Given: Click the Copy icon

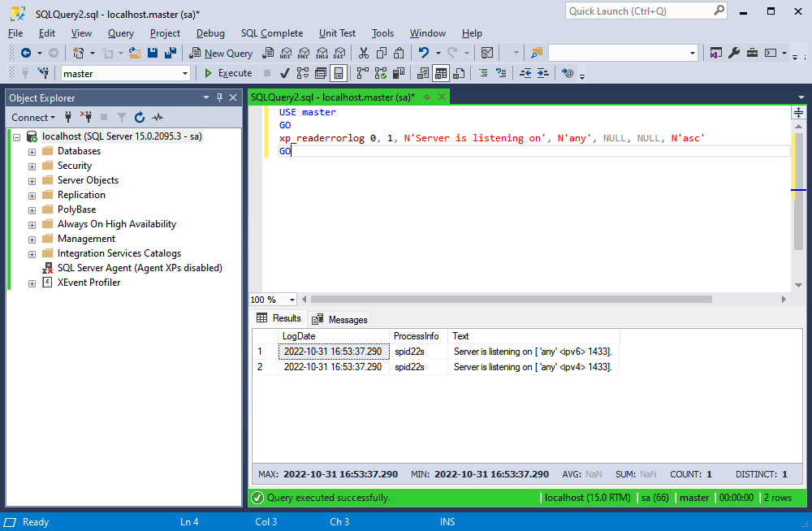Looking at the screenshot, I should click(x=382, y=53).
